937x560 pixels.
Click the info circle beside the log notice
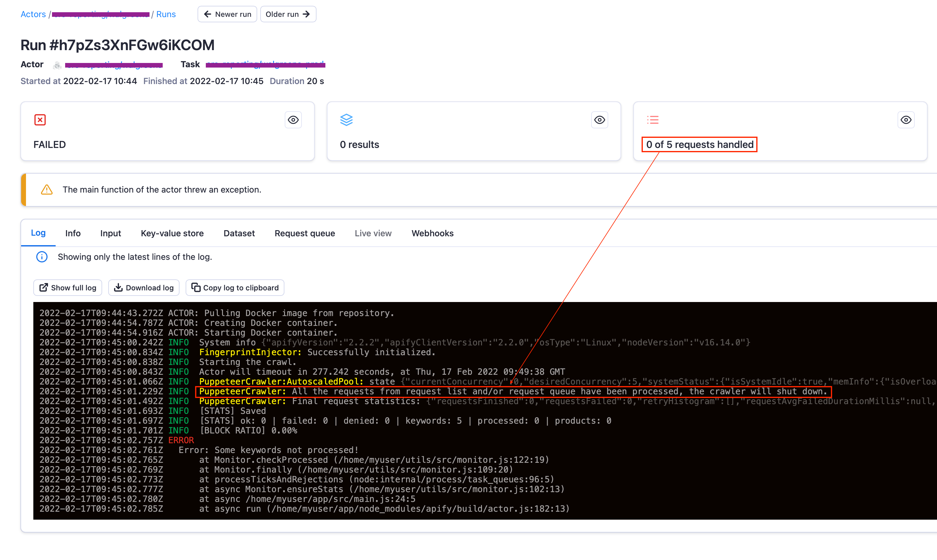[x=42, y=256]
